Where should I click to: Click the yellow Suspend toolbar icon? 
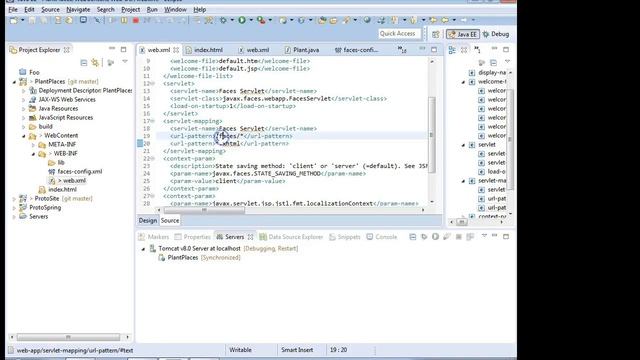point(124,20)
